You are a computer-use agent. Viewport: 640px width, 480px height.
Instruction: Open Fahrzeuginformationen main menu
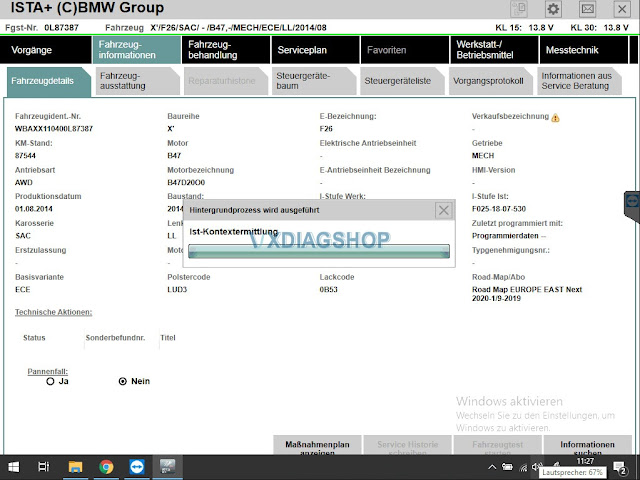pos(137,50)
